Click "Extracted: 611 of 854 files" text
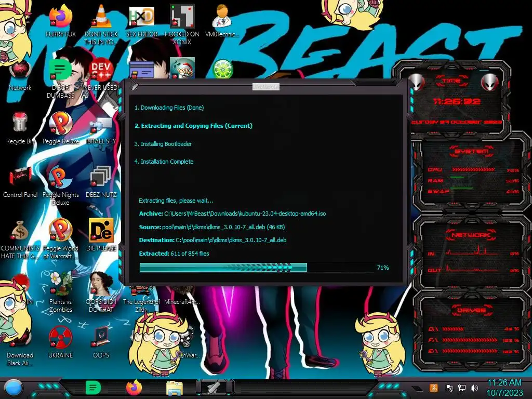The width and height of the screenshot is (532, 399). tap(174, 254)
